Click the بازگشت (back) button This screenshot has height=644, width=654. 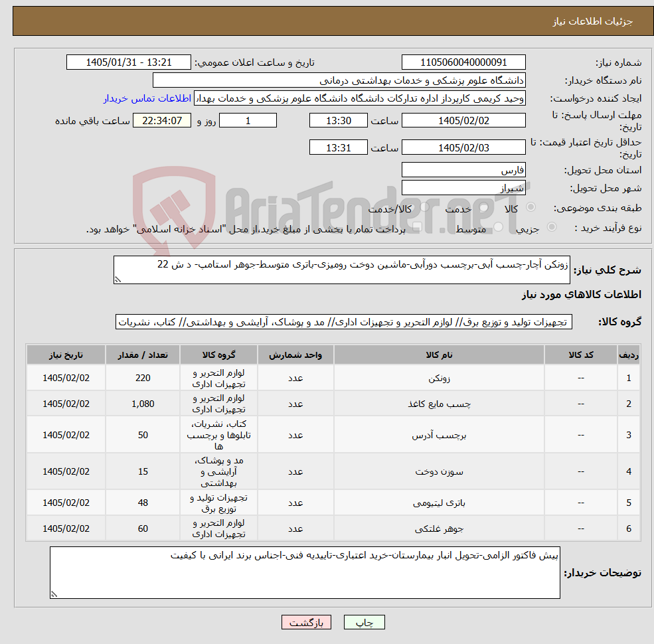point(306,622)
